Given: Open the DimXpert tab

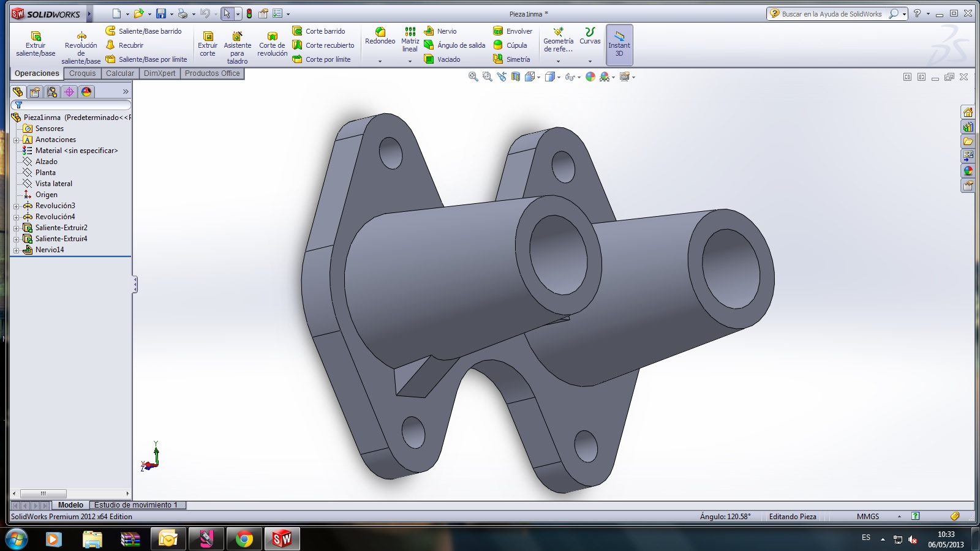Looking at the screenshot, I should [159, 73].
